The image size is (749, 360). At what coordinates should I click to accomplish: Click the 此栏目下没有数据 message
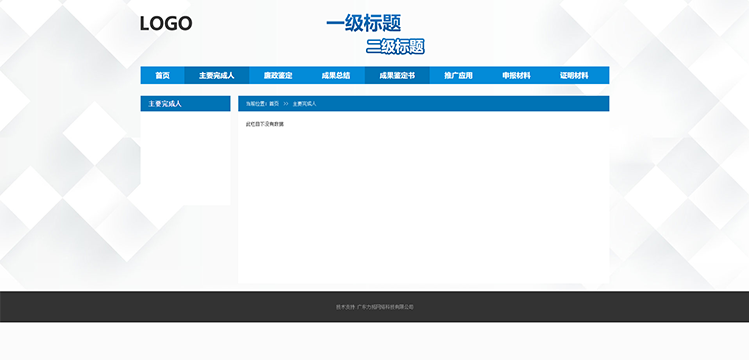point(265,124)
